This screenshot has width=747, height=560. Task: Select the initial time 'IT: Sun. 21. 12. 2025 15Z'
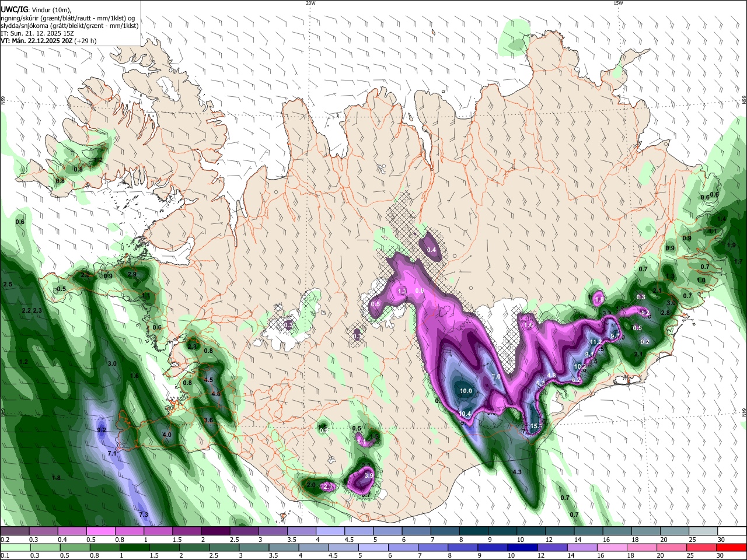(x=36, y=33)
